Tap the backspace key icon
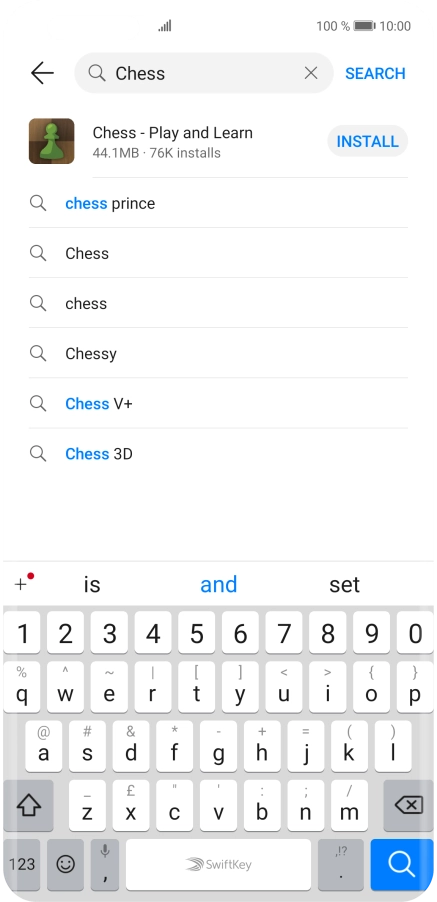 click(x=408, y=805)
